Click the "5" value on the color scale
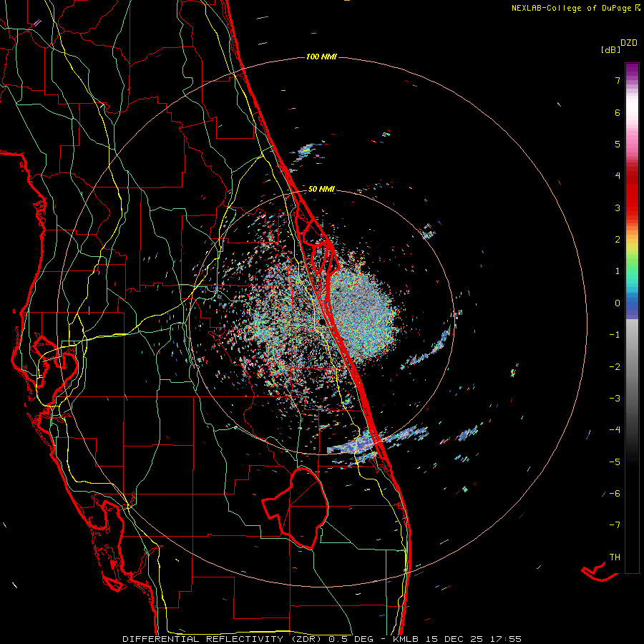Image resolution: width=644 pixels, height=644 pixels. [x=618, y=144]
